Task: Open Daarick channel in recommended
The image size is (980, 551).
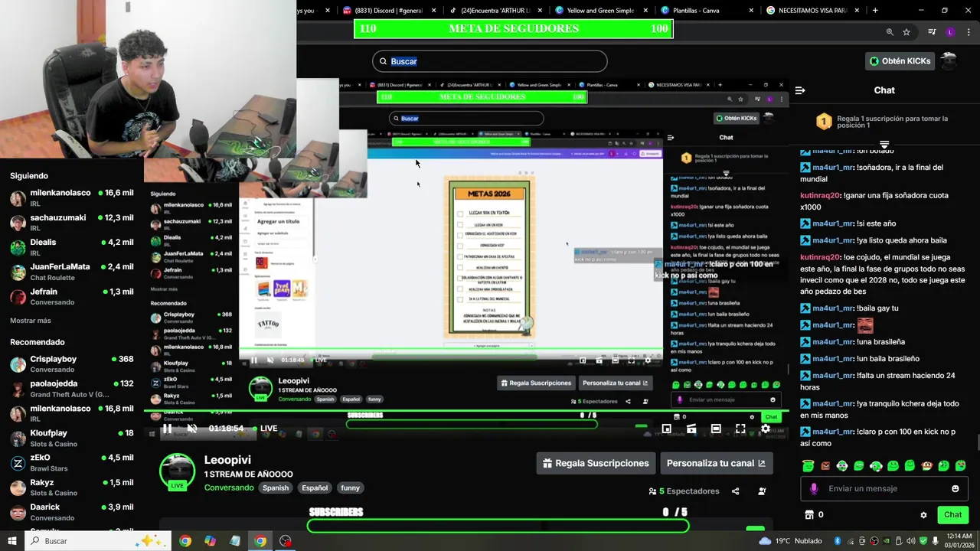Action: point(72,511)
